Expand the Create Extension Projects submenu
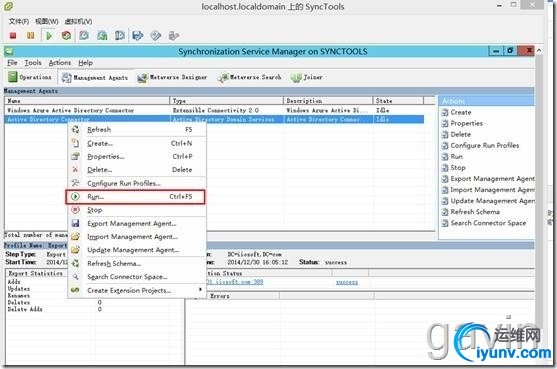This screenshot has height=369, width=557. pyautogui.click(x=136, y=290)
